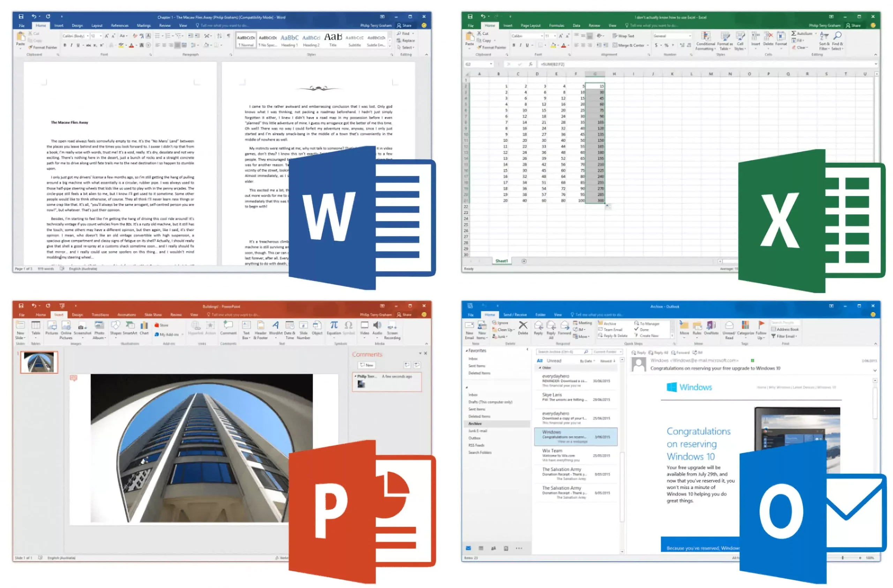The height and width of the screenshot is (588, 893).
Task: Open the Address Book in Outlook
Action: coord(788,330)
